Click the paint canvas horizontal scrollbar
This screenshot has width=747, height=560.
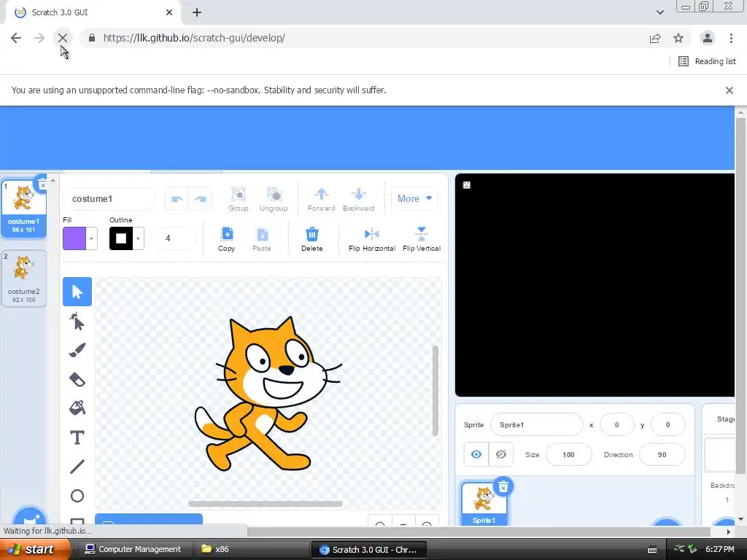(266, 503)
